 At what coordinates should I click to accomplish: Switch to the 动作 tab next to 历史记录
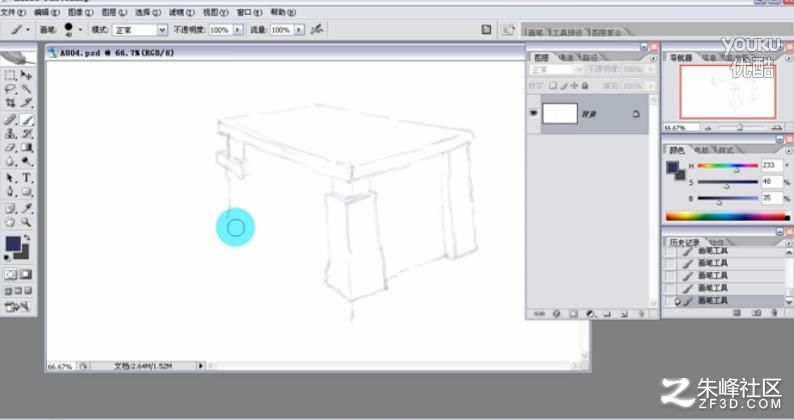717,243
